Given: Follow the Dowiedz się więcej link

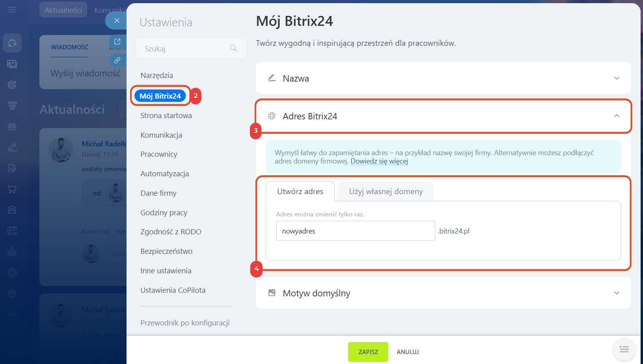Looking at the screenshot, I should [x=379, y=161].
